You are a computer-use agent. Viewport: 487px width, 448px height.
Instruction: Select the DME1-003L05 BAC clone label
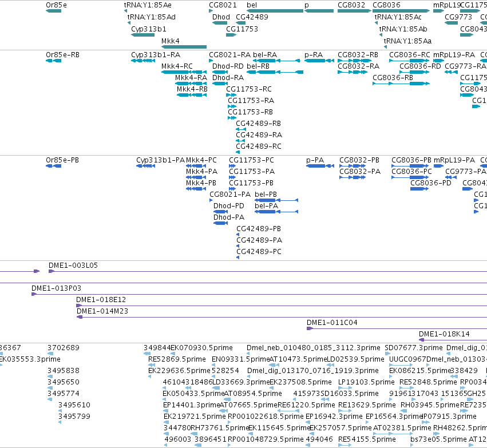tap(73, 265)
